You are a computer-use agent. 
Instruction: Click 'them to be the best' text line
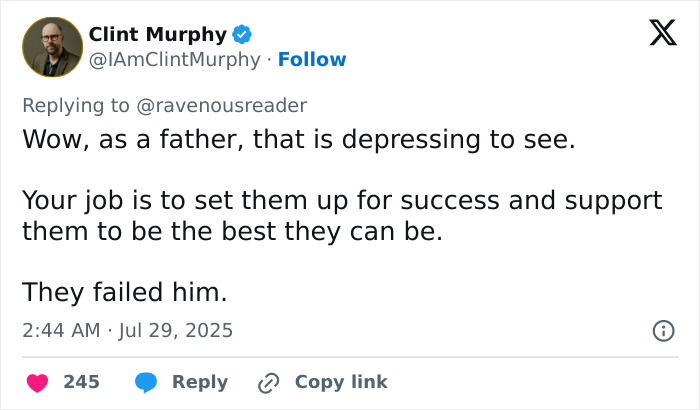(x=233, y=231)
